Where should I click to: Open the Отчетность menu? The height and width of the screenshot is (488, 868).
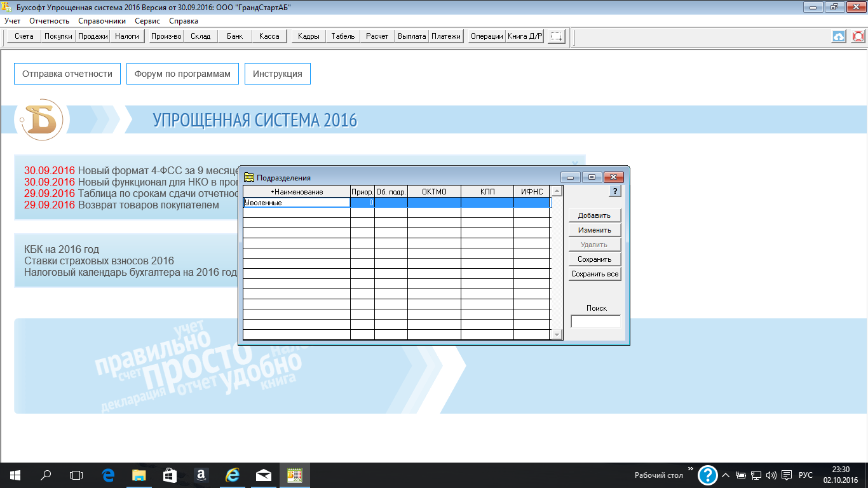tap(50, 21)
